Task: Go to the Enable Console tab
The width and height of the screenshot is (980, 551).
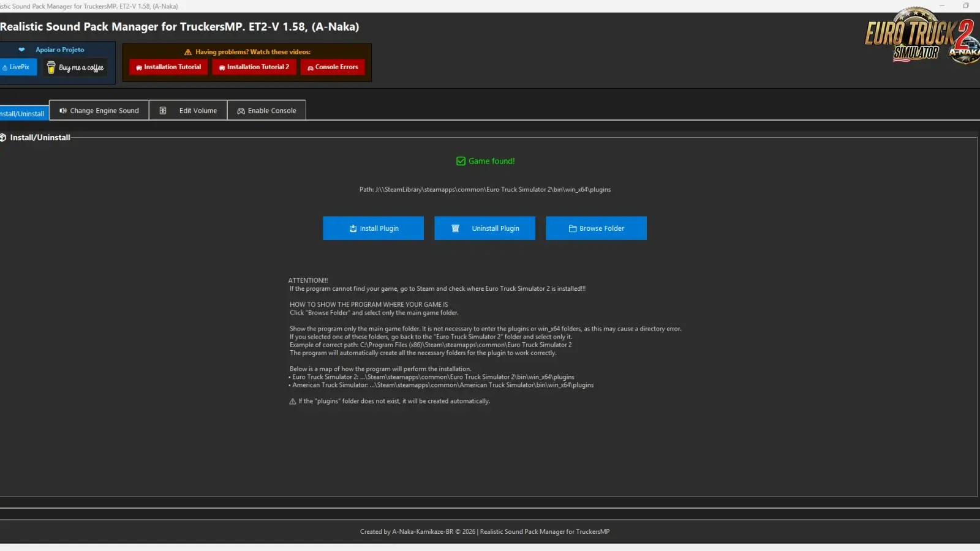Action: 266,111
